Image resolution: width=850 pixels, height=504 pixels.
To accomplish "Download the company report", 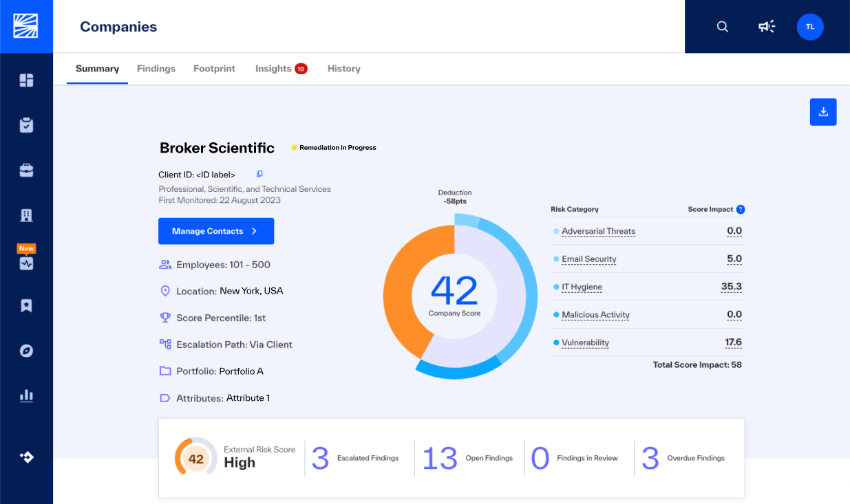I will pyautogui.click(x=823, y=112).
